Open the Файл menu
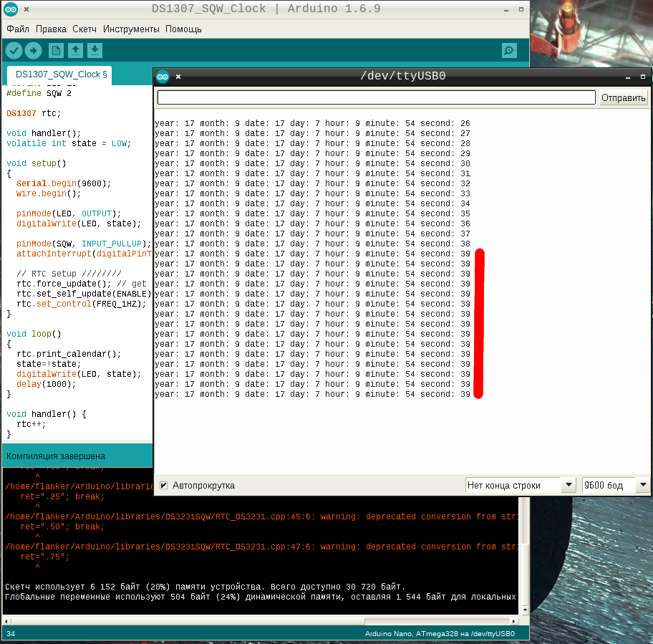 (x=18, y=29)
